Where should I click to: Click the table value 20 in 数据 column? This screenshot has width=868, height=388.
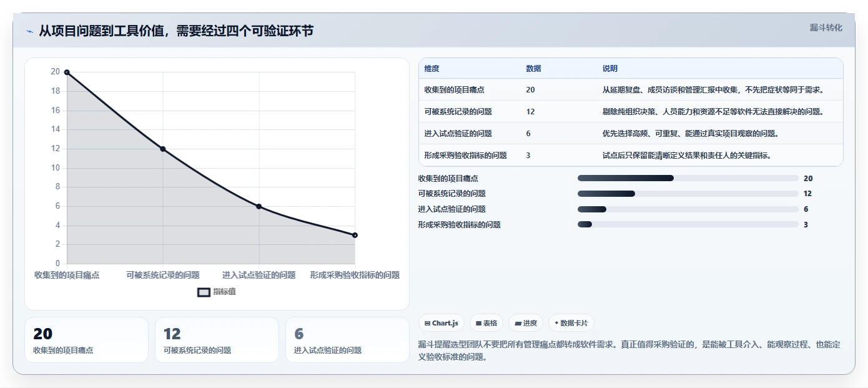click(x=531, y=90)
